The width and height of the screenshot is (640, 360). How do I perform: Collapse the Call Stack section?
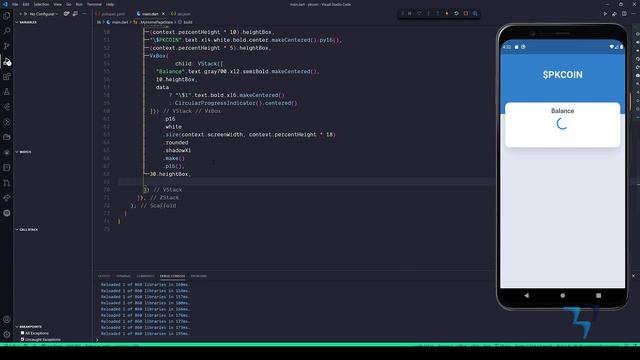tap(27, 229)
